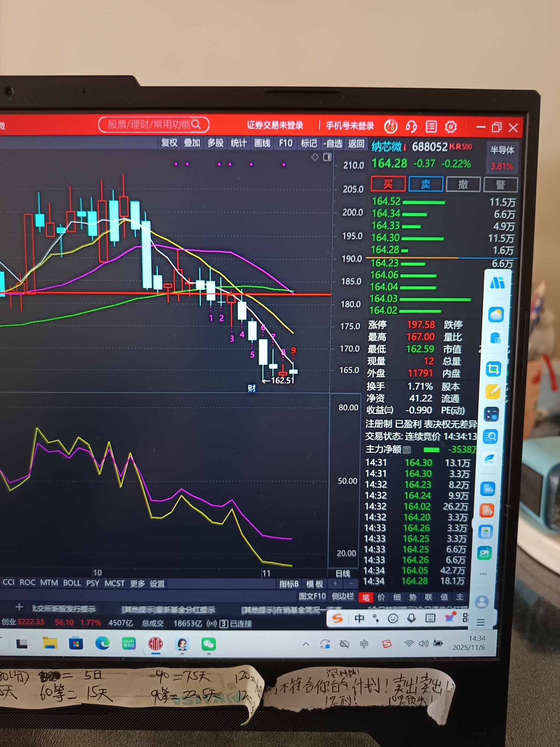Click the magnifier icon in search box

tap(196, 124)
